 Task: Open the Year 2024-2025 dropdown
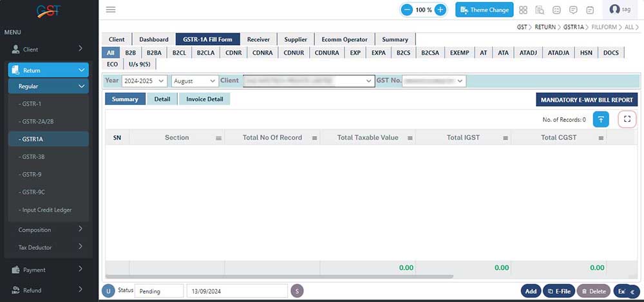(x=144, y=80)
